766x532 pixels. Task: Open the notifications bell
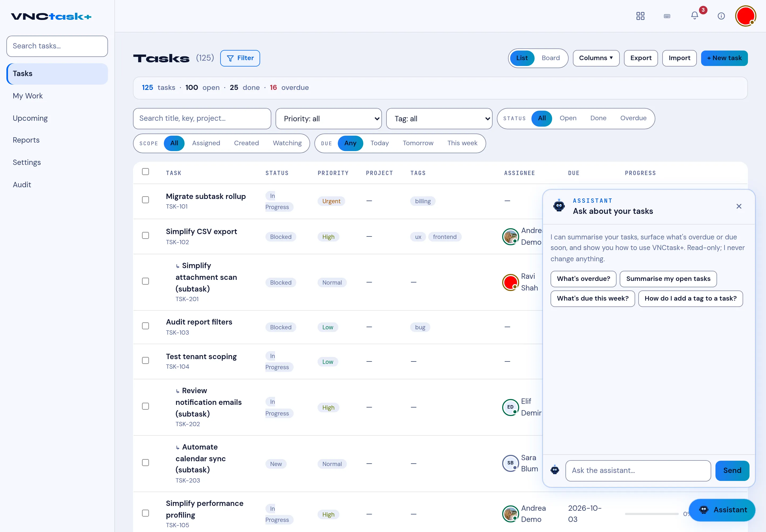pos(695,16)
